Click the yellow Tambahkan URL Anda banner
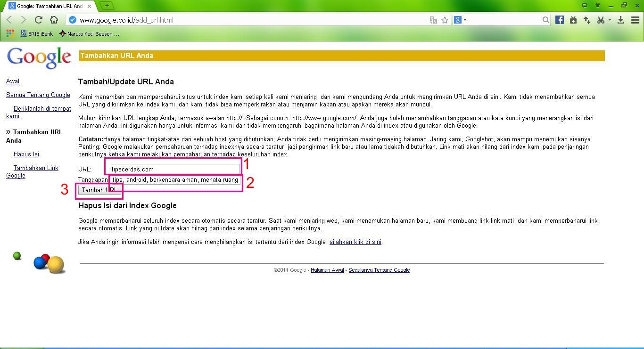 tap(342, 56)
